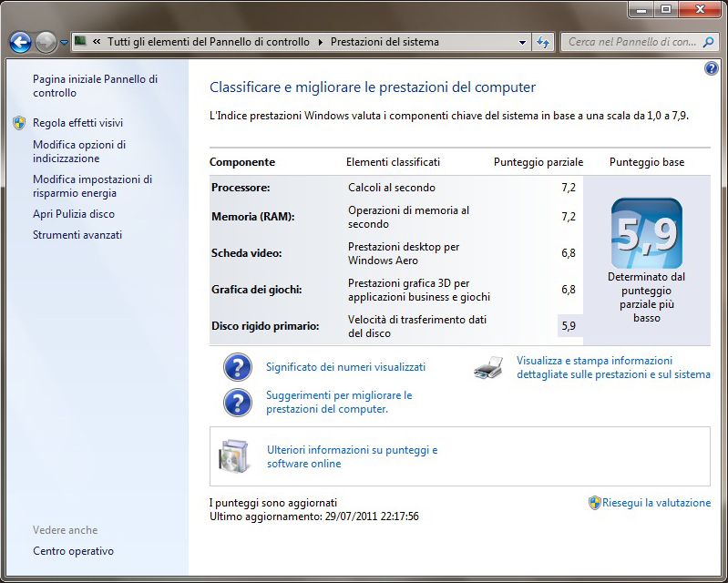Open 'Centro operativo' link
Image resolution: width=728 pixels, height=583 pixels.
pos(74,551)
